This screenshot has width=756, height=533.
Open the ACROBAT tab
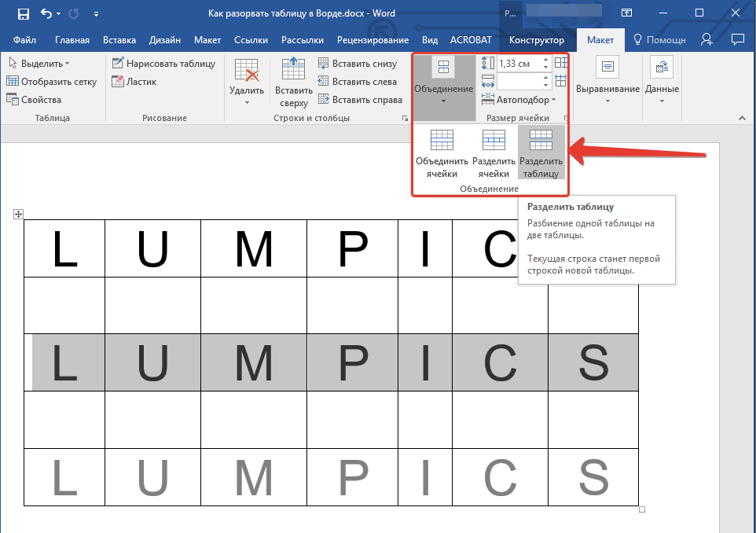point(471,40)
